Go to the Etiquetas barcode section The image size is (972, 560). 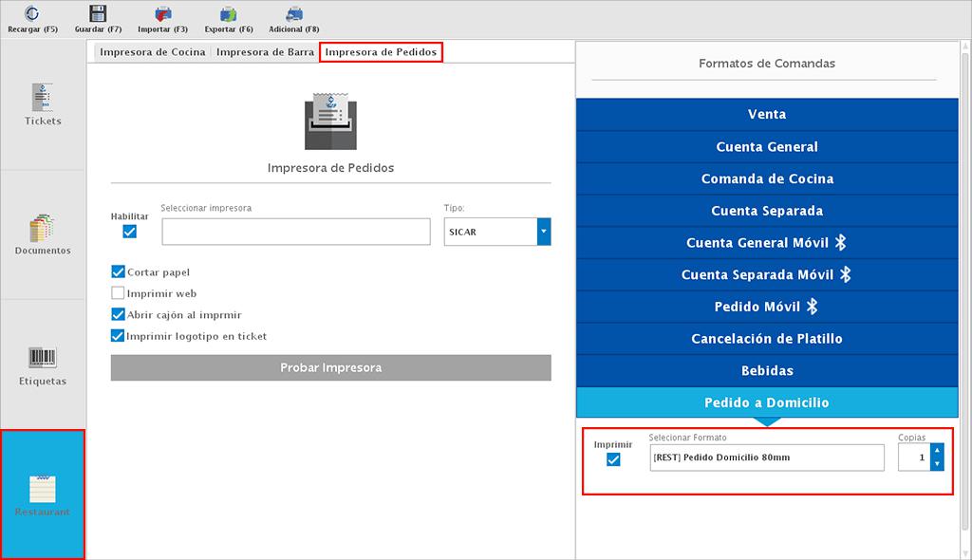click(43, 364)
